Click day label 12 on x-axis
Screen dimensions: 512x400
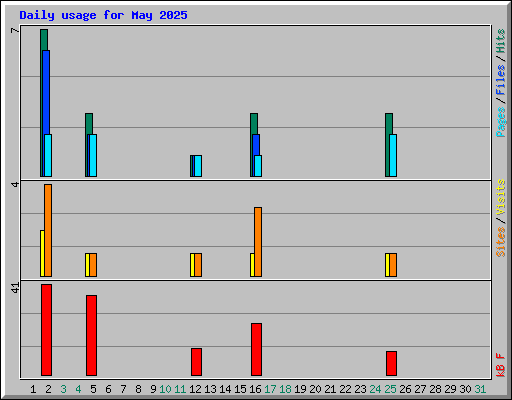pyautogui.click(x=195, y=389)
